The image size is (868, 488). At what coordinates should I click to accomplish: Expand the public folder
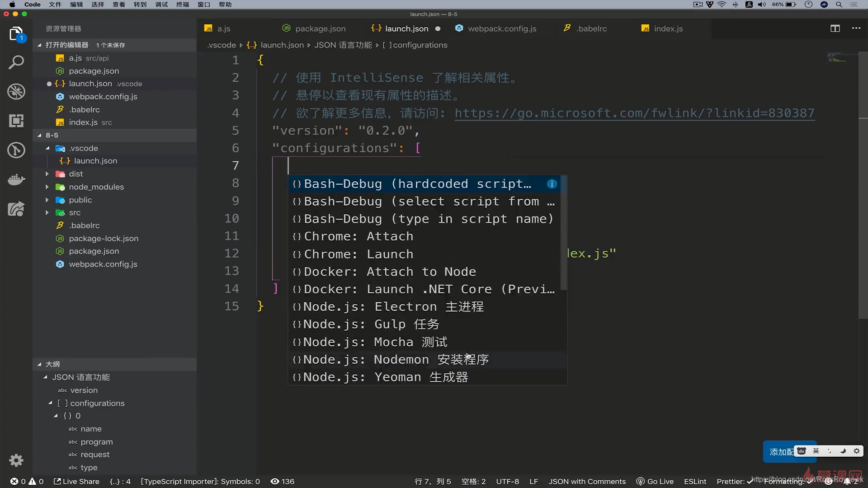[x=47, y=200]
